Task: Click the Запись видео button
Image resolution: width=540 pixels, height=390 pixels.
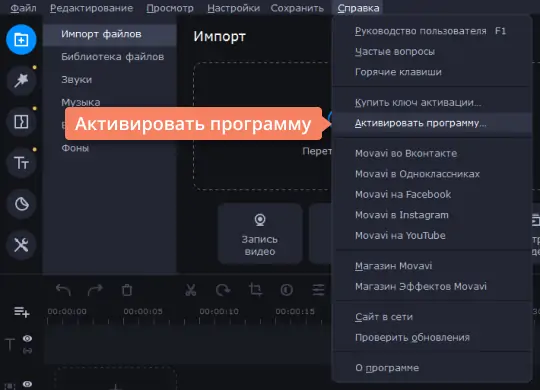Action: [x=260, y=234]
